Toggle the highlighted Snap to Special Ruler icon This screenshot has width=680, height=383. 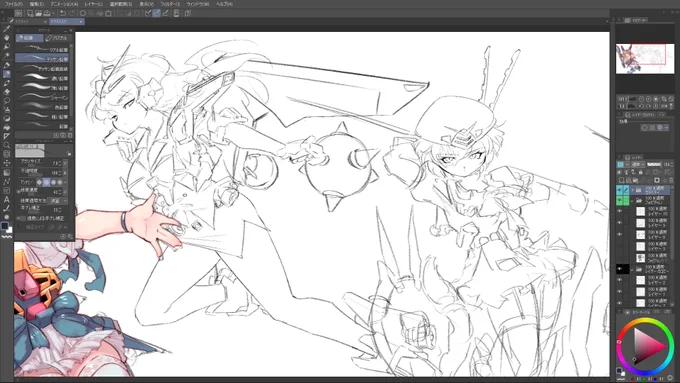(x=157, y=13)
